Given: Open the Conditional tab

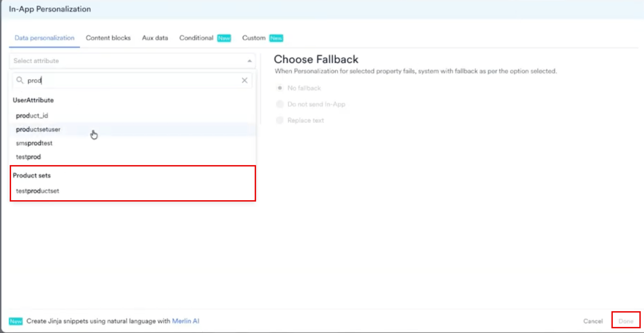Looking at the screenshot, I should coord(196,38).
